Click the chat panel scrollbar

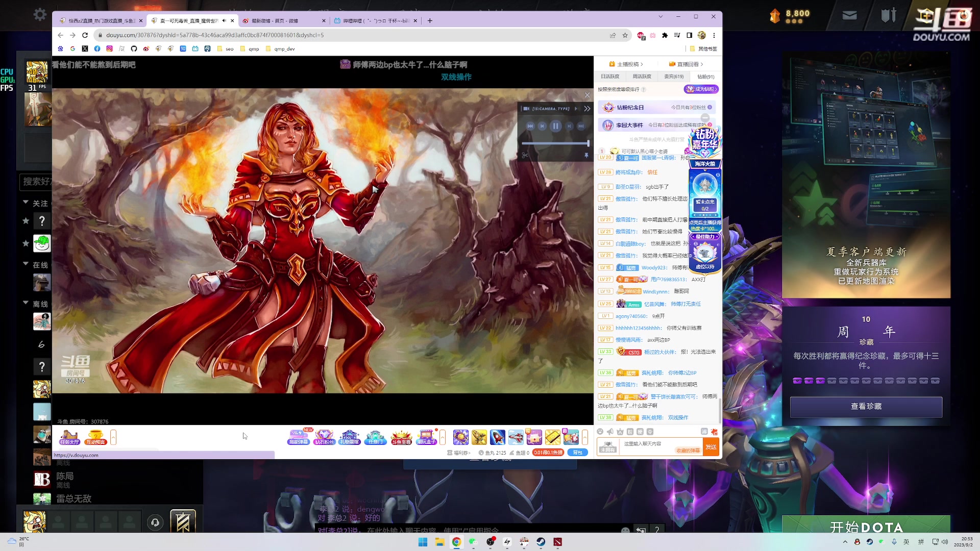click(720, 411)
